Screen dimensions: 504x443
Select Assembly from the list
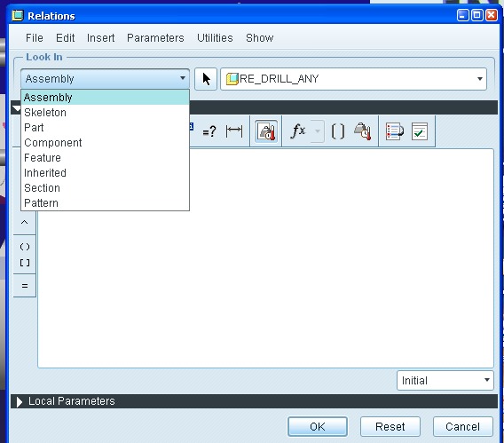pos(105,98)
